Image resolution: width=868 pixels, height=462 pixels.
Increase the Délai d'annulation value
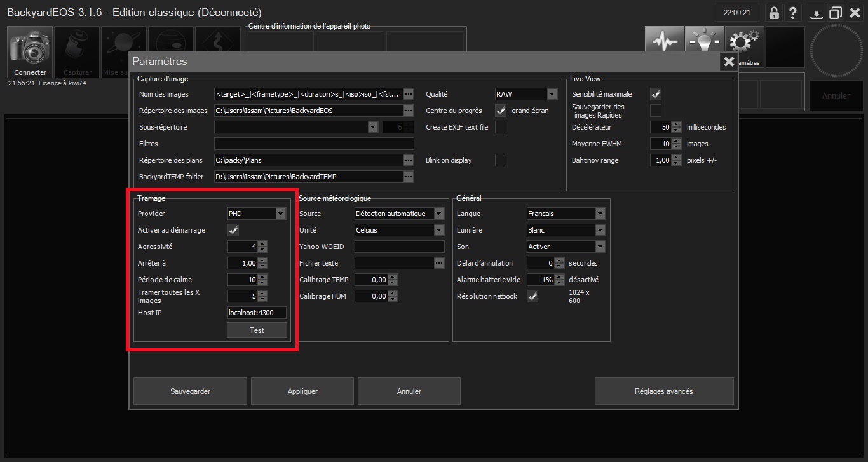click(x=559, y=261)
